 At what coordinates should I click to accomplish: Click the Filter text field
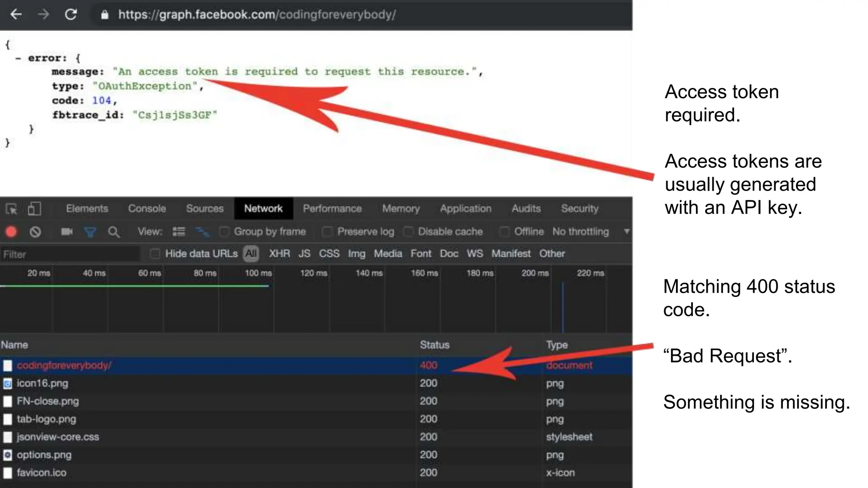[x=70, y=254]
